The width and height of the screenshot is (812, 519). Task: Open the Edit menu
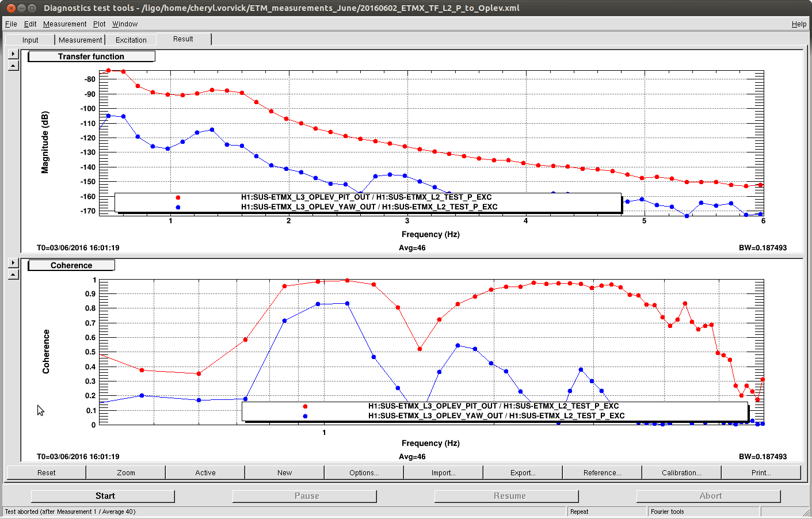coord(30,24)
